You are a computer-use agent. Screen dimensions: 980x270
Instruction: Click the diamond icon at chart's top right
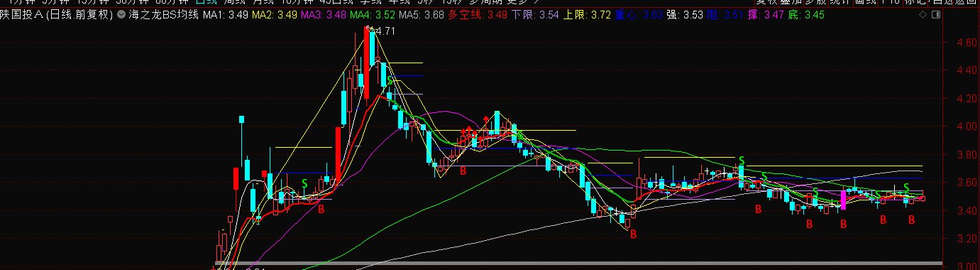click(923, 14)
